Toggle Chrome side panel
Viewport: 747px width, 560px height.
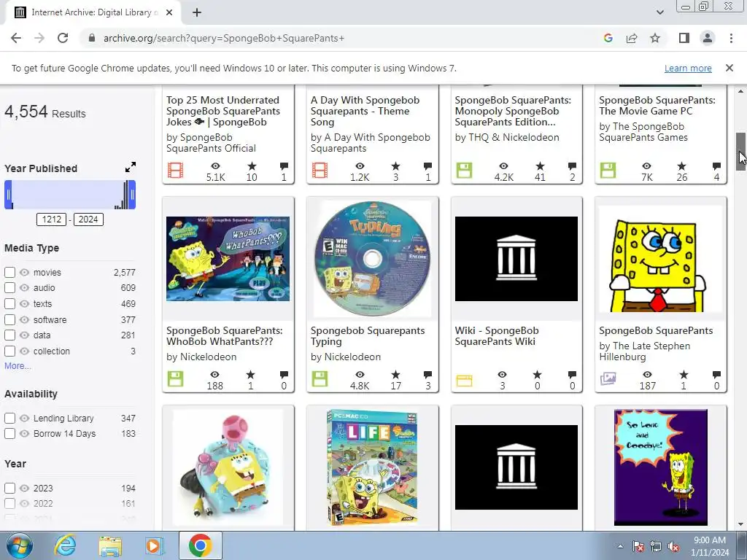(x=684, y=38)
